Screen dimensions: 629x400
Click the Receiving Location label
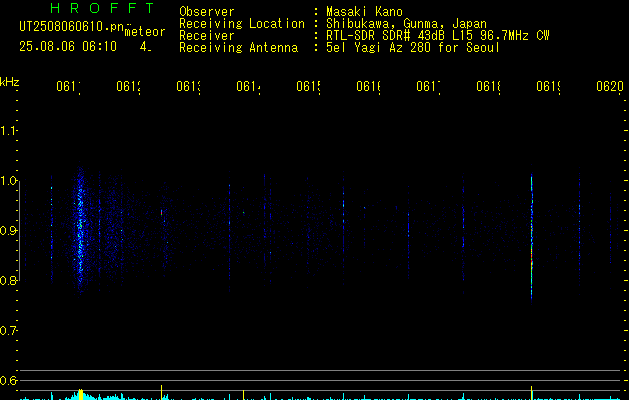click(242, 24)
